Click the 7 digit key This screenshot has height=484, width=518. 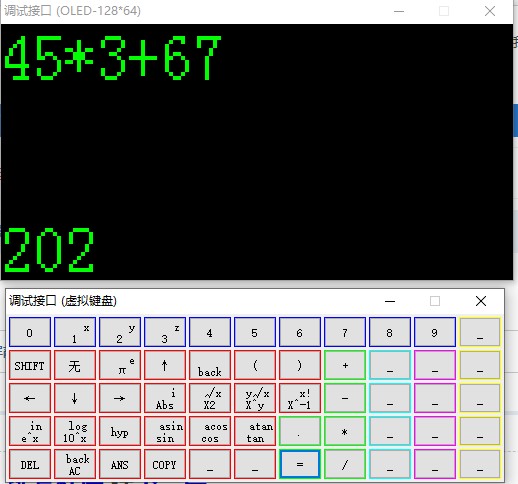pyautogui.click(x=345, y=332)
